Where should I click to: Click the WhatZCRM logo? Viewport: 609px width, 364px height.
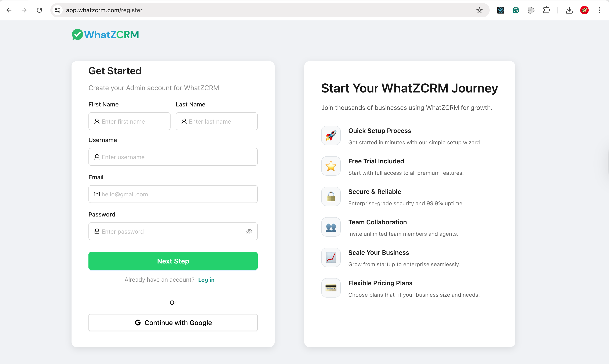pyautogui.click(x=105, y=34)
